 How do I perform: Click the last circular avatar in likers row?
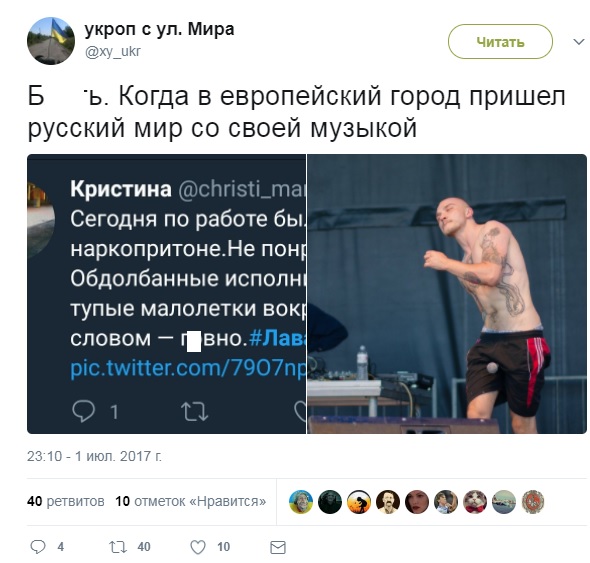click(533, 502)
